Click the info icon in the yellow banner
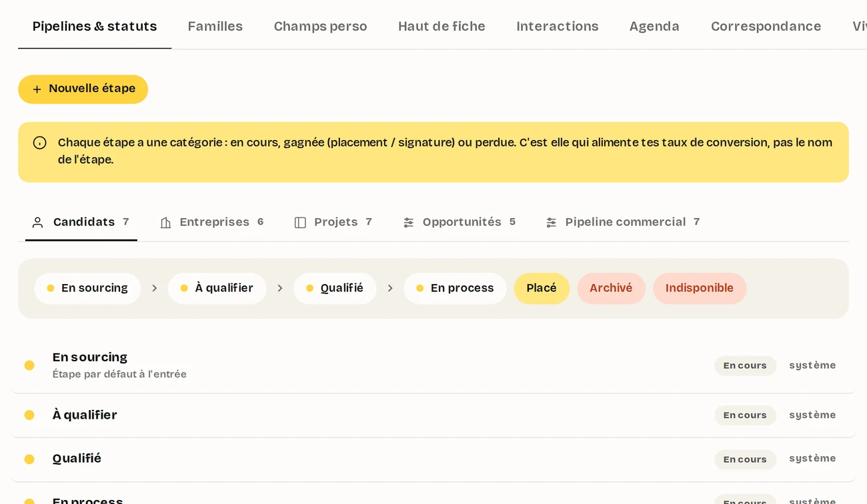 [40, 143]
